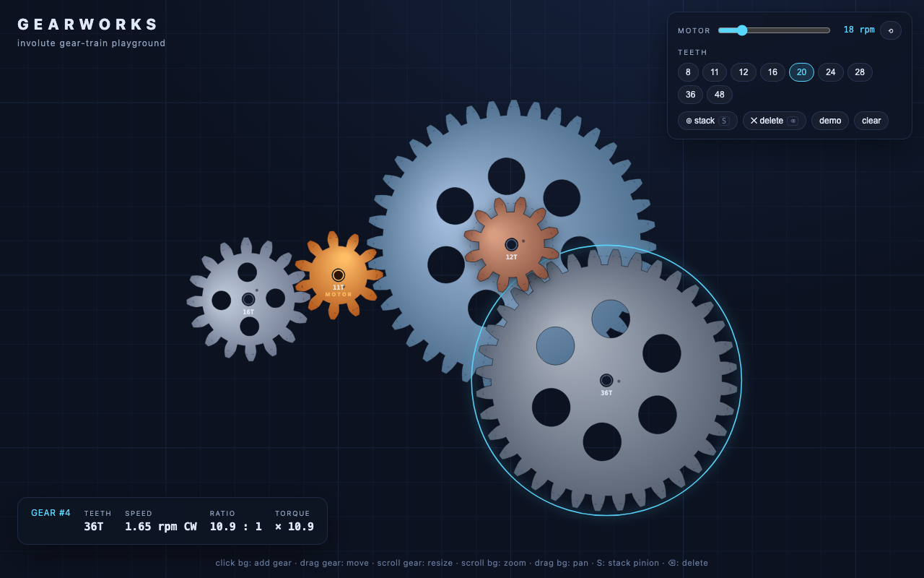The image size is (924, 578).
Task: Select the small gray 16T gear
Action: tap(248, 299)
